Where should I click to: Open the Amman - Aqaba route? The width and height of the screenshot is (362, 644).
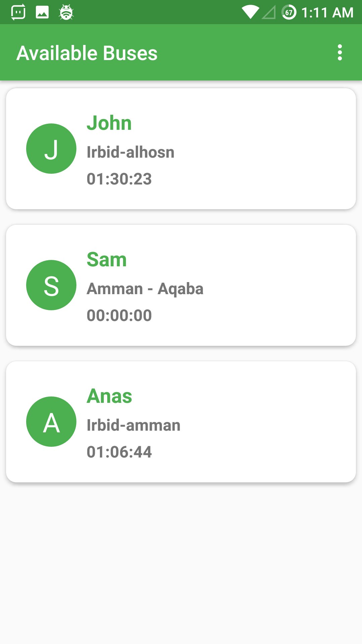click(145, 289)
